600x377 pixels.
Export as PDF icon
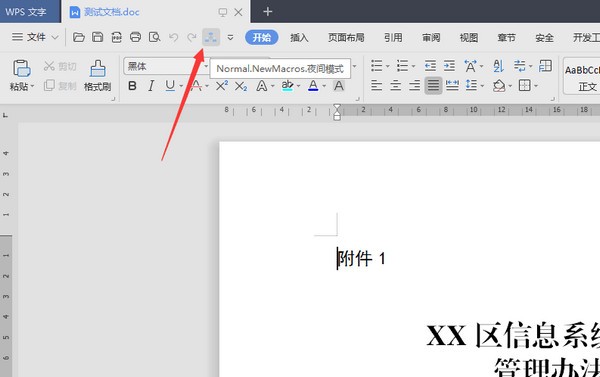click(116, 37)
